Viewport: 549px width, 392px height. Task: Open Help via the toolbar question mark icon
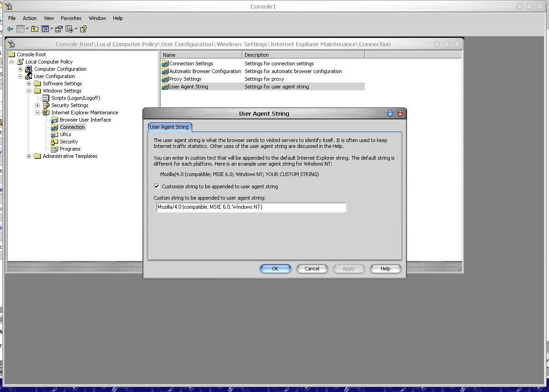point(83,29)
